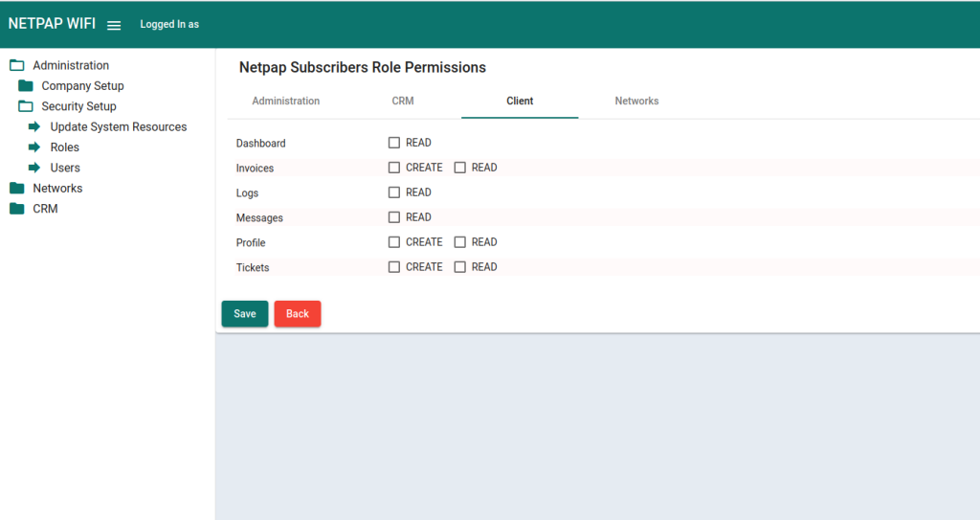Expand the Networks sidebar item

click(57, 189)
